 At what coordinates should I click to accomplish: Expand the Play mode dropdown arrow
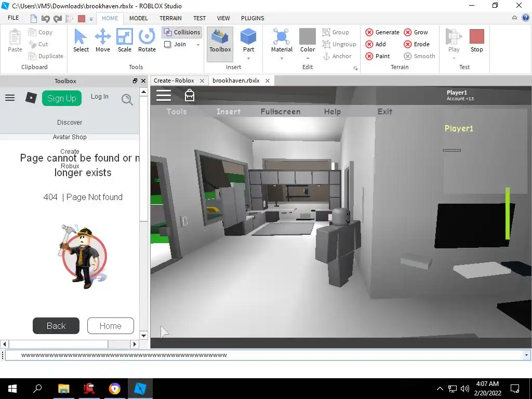tap(454, 58)
